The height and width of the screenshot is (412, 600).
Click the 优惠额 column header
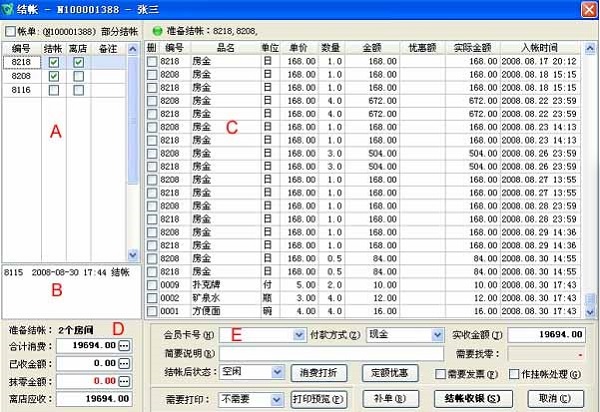click(x=422, y=48)
